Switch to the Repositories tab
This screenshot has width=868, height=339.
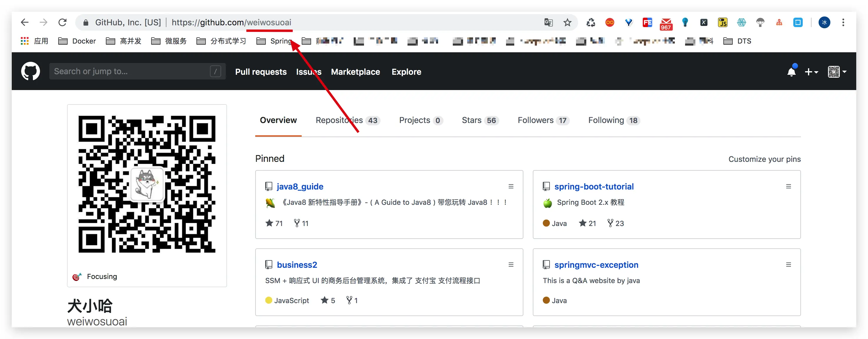[348, 120]
